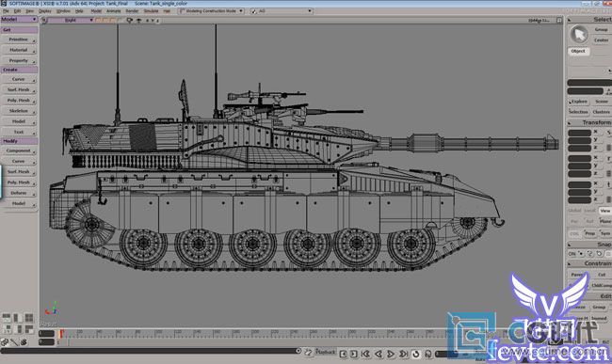Toggle the COG transform option
The width and height of the screenshot is (612, 364).
pos(574,233)
